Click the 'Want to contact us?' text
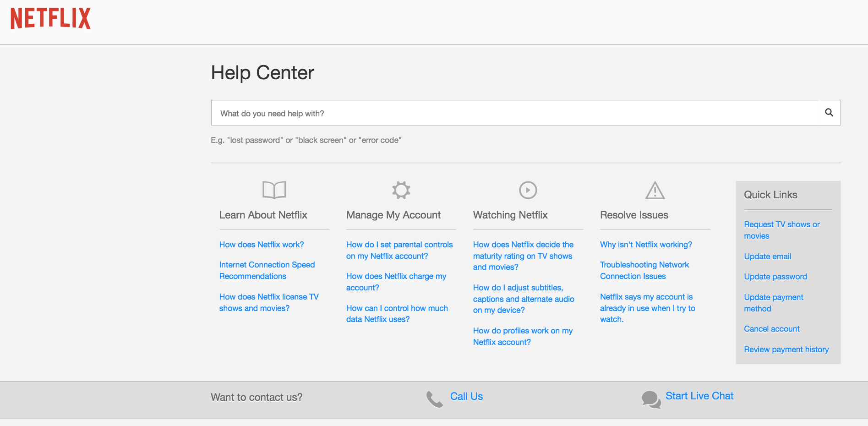This screenshot has width=868, height=426. tap(257, 397)
